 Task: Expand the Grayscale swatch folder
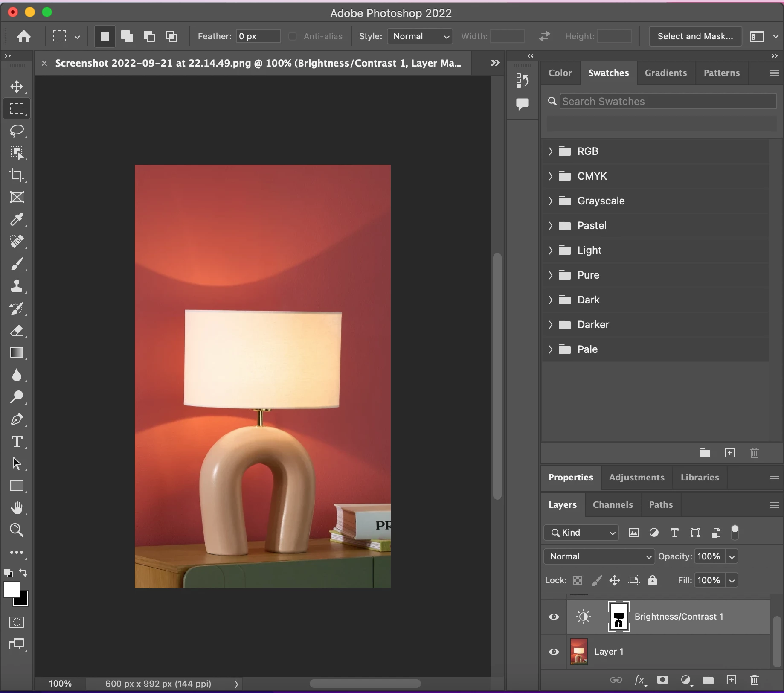[550, 201]
